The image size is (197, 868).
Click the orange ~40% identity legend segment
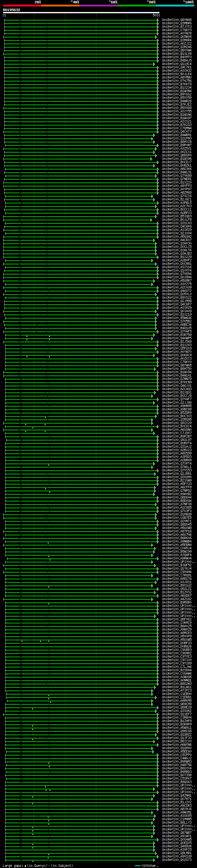point(60,6)
